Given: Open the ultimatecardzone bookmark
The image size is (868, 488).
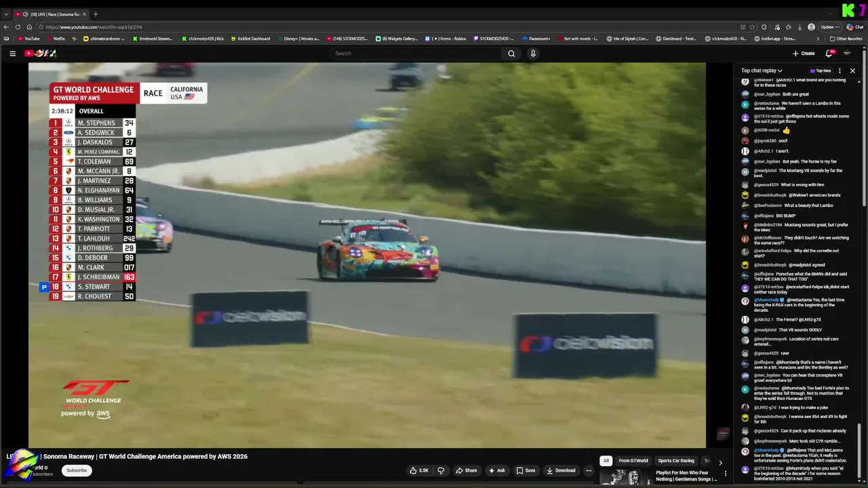Looking at the screenshot, I should (104, 39).
